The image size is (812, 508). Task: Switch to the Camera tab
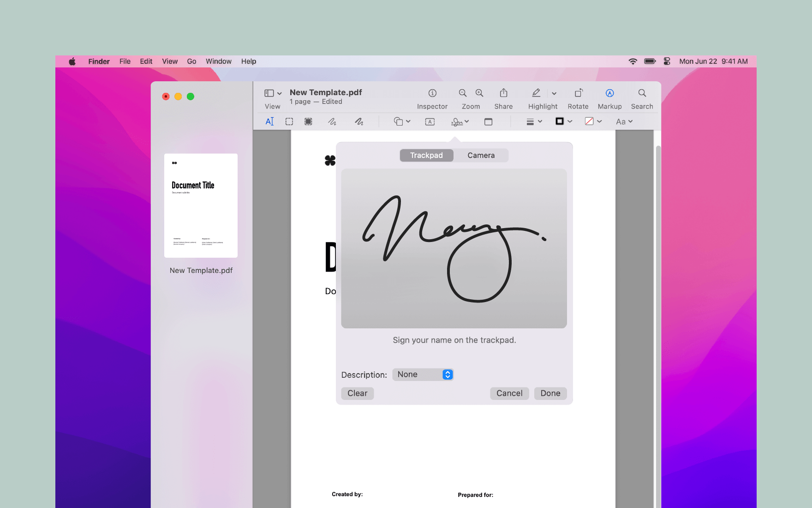click(481, 155)
